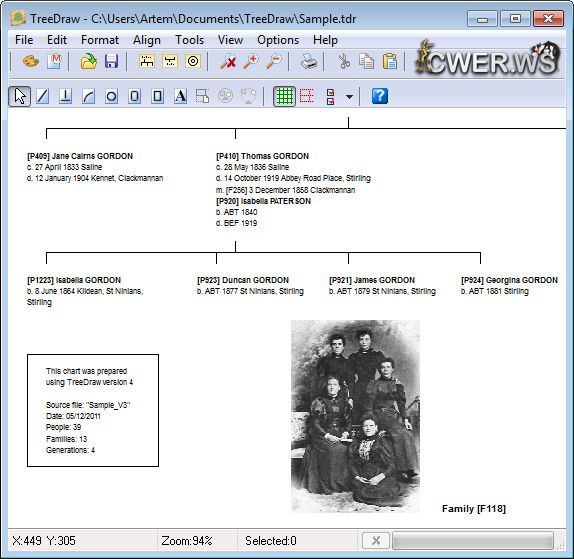Reset zoom using the magnifier with red X
574x559 pixels.
pos(228,61)
